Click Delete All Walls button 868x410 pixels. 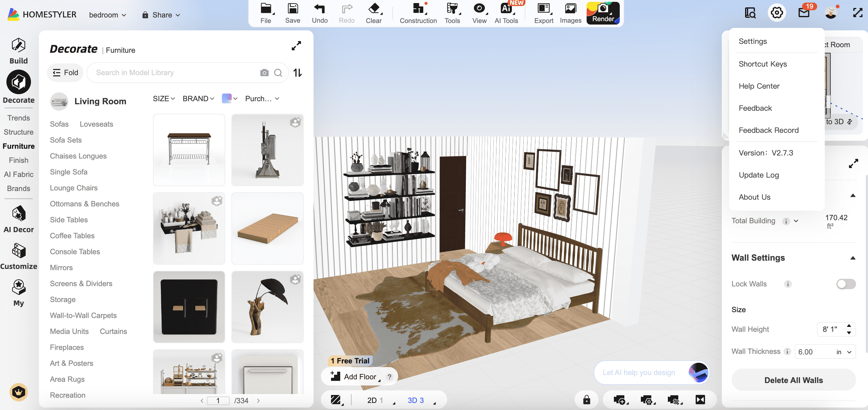click(793, 380)
